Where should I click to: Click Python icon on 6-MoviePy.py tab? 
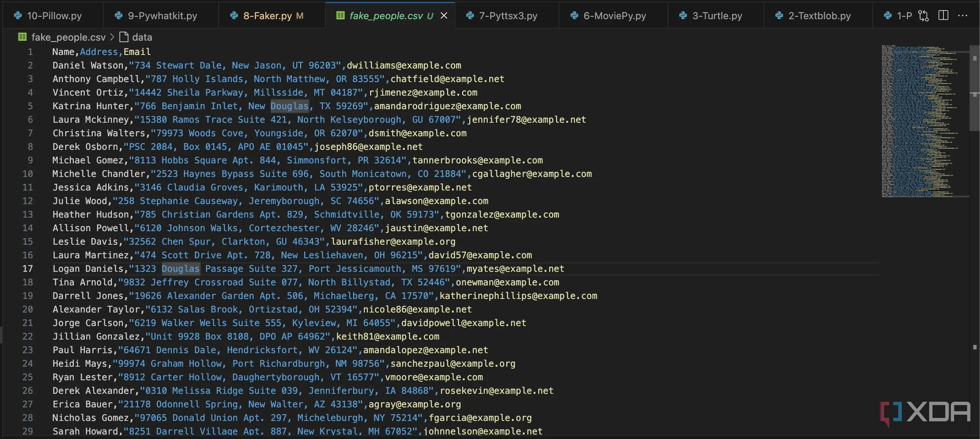point(574,15)
